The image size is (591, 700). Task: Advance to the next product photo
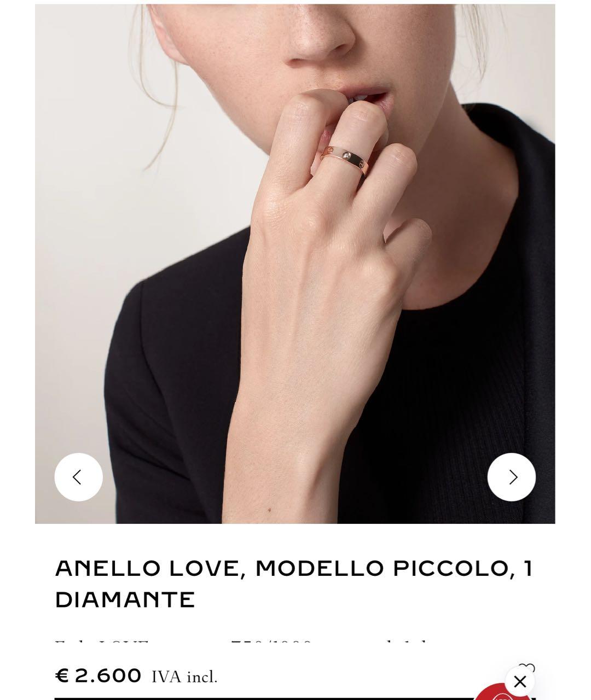tap(512, 477)
